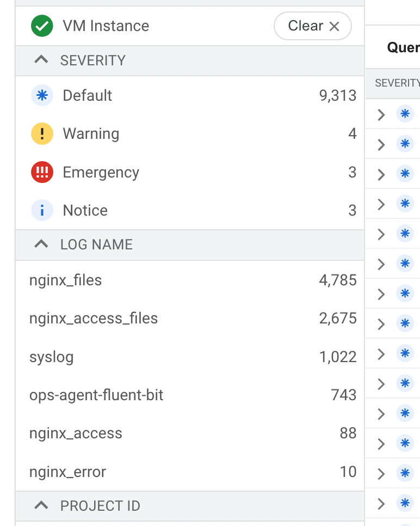Collapse the PROJECT ID section
Screen dimensions: 420x526
pos(41,505)
